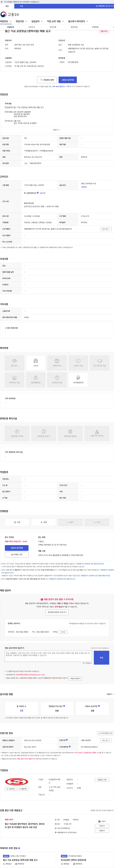
Task: Click the 식사제공(2식) benefit icon
Action: point(78,380)
